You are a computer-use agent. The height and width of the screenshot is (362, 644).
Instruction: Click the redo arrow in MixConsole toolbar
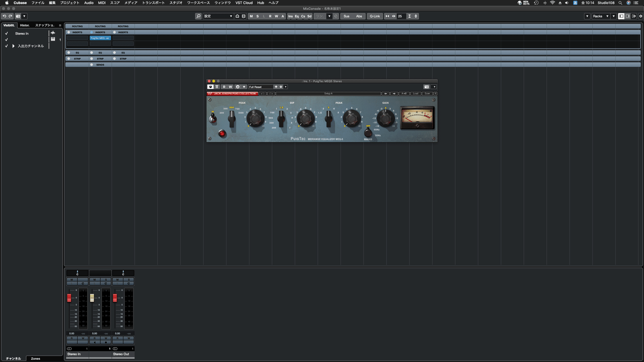pyautogui.click(x=10, y=16)
